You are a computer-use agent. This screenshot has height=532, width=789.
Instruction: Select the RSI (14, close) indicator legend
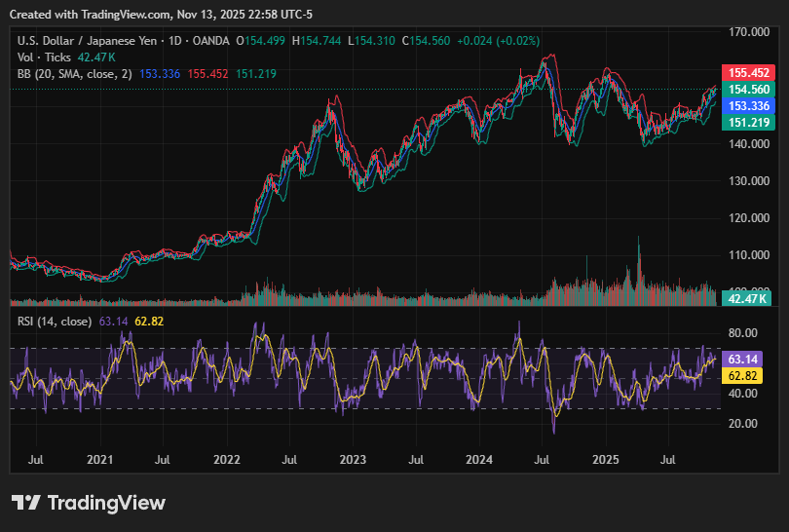[56, 321]
